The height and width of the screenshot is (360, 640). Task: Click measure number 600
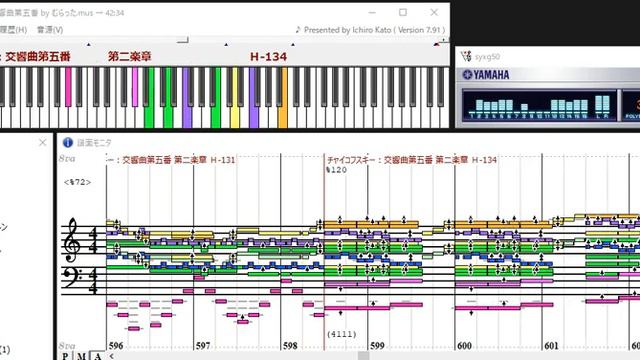464,346
